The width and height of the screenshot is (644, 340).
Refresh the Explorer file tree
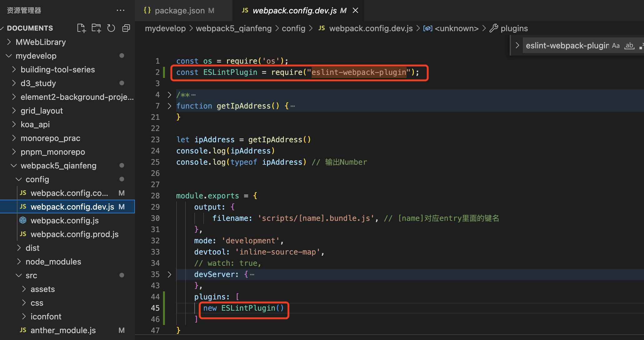(x=111, y=28)
